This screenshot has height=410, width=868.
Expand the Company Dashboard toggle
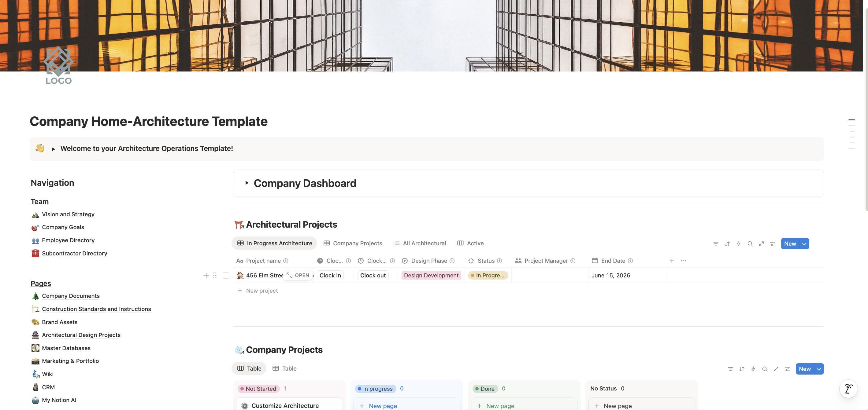pyautogui.click(x=247, y=183)
